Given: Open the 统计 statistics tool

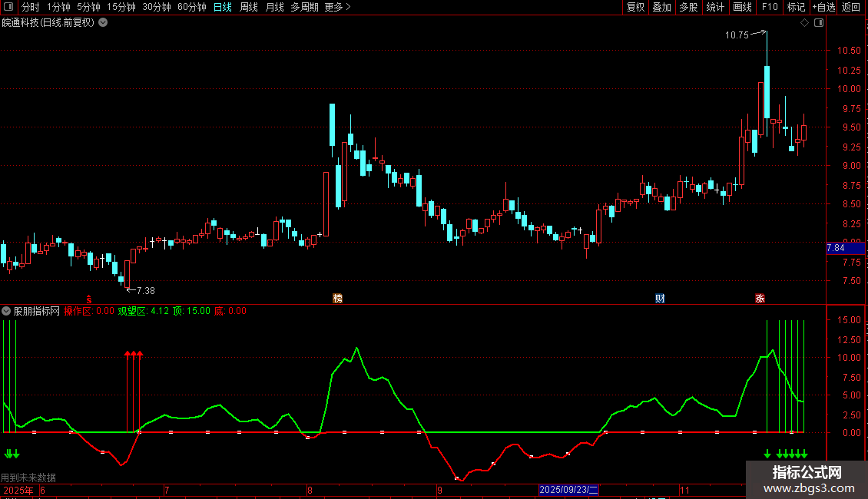Looking at the screenshot, I should click(x=715, y=7).
